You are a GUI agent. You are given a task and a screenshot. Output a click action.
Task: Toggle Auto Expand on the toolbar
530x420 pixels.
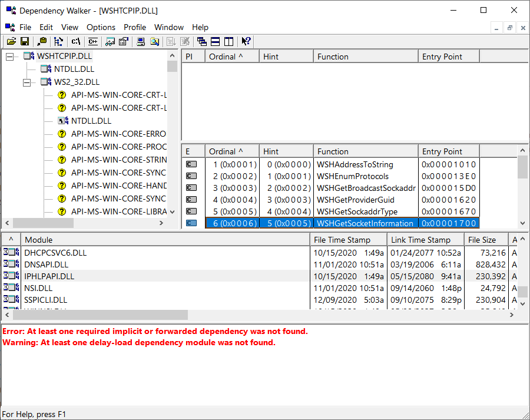click(x=58, y=41)
